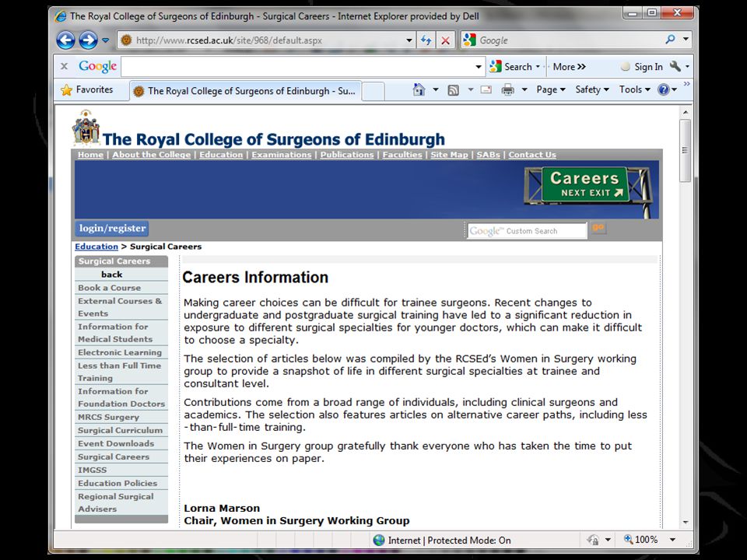Click the Google Toolbar search input

point(299,67)
